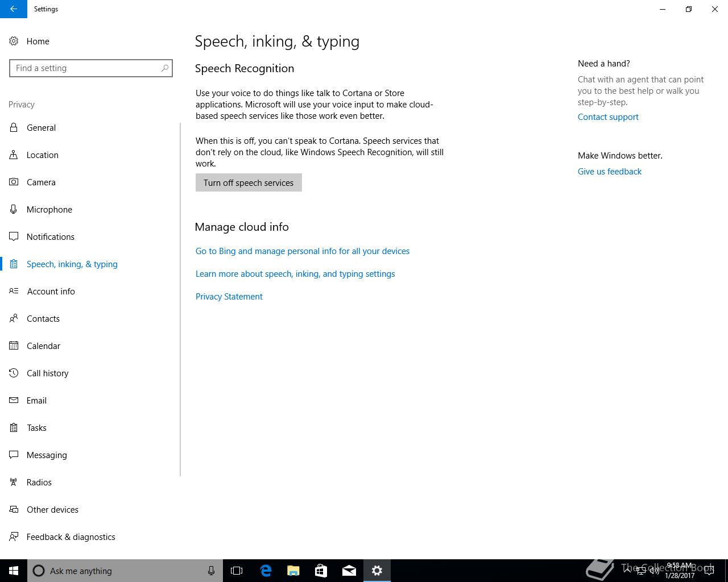Click the Speech, inking, & typing clipboard icon

click(x=14, y=264)
